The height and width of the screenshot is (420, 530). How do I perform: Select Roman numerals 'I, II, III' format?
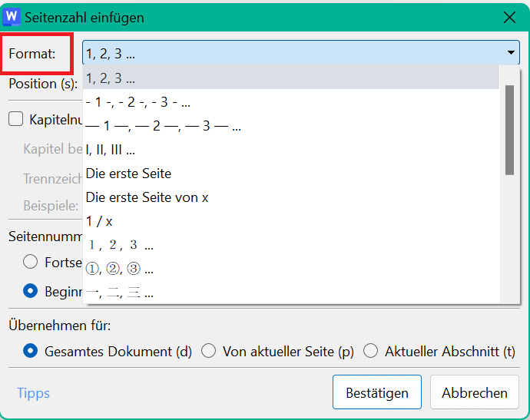point(290,150)
